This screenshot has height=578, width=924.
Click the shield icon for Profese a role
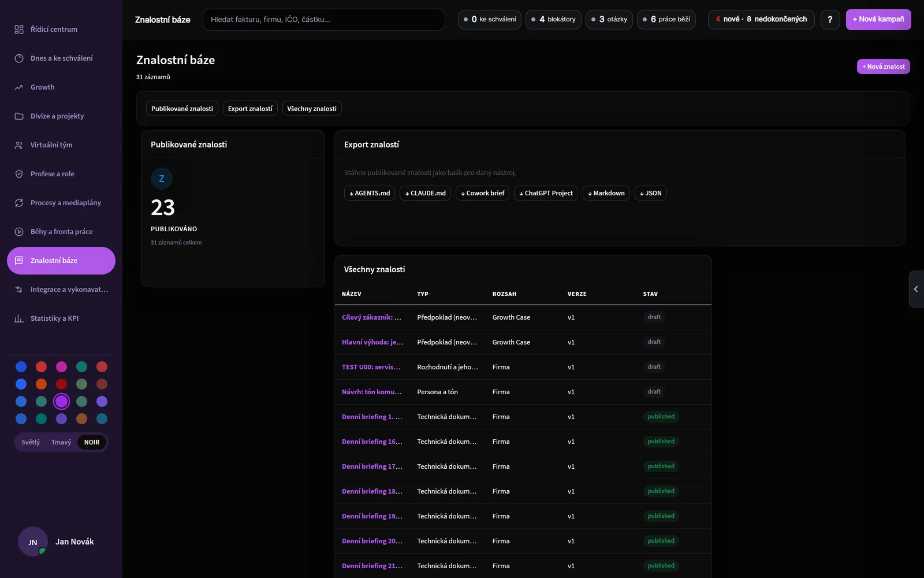click(x=19, y=174)
